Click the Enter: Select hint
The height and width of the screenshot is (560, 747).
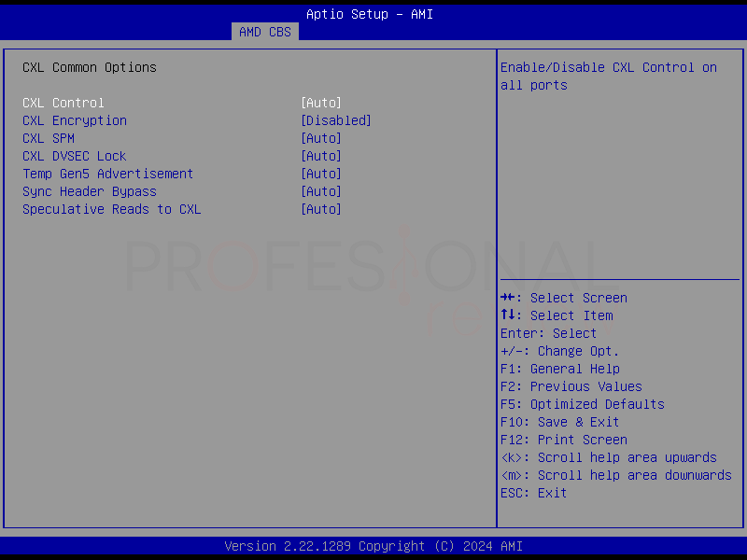coord(548,333)
